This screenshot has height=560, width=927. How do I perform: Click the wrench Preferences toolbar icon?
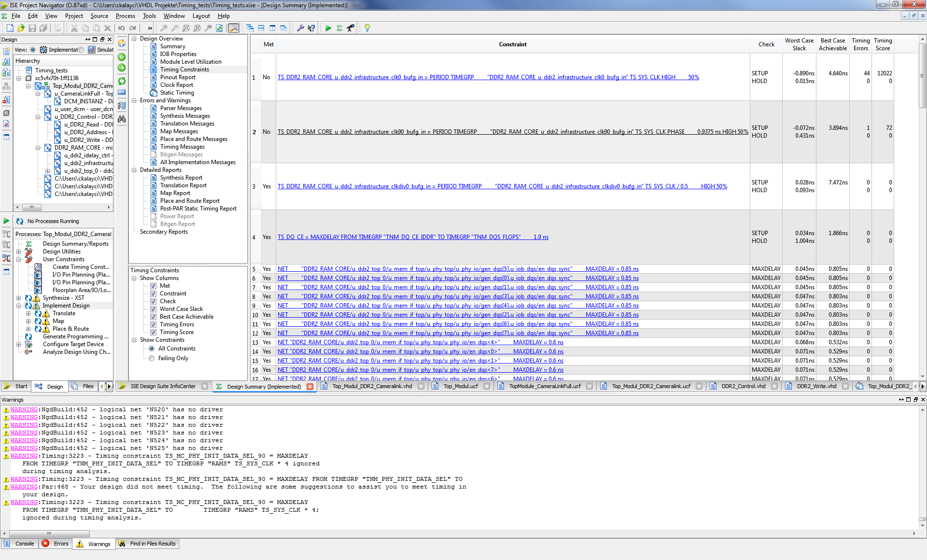(x=300, y=28)
